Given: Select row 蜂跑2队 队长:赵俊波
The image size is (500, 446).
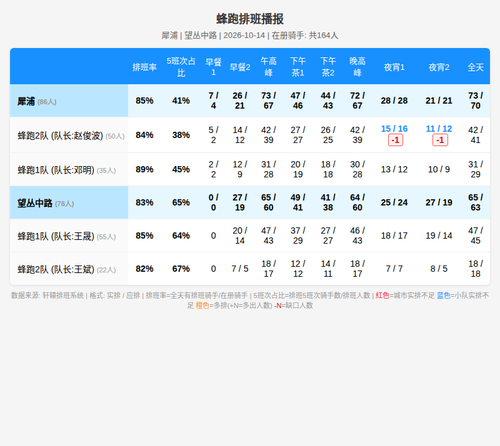Looking at the screenshot, I should (250, 135).
